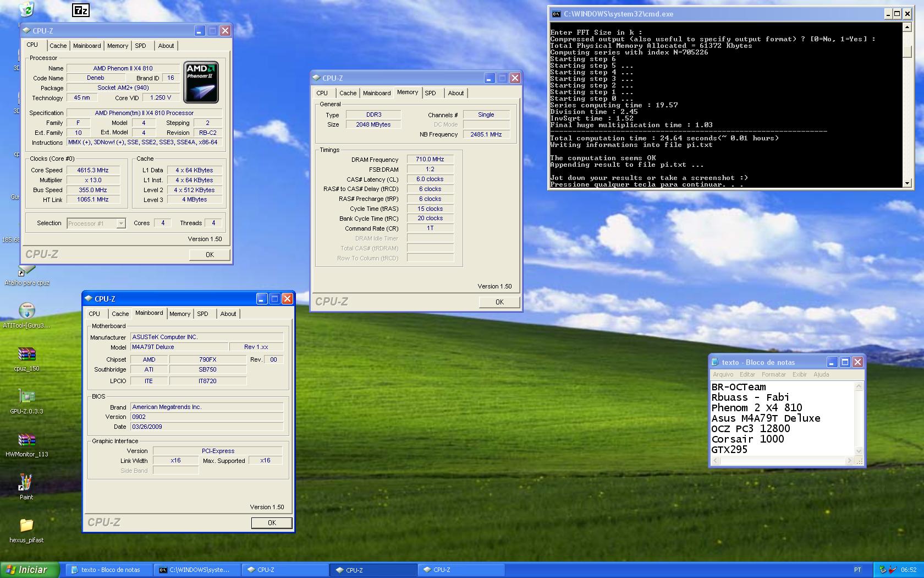Image resolution: width=924 pixels, height=578 pixels.
Task: Open Editar menu in Notepad
Action: 747,374
